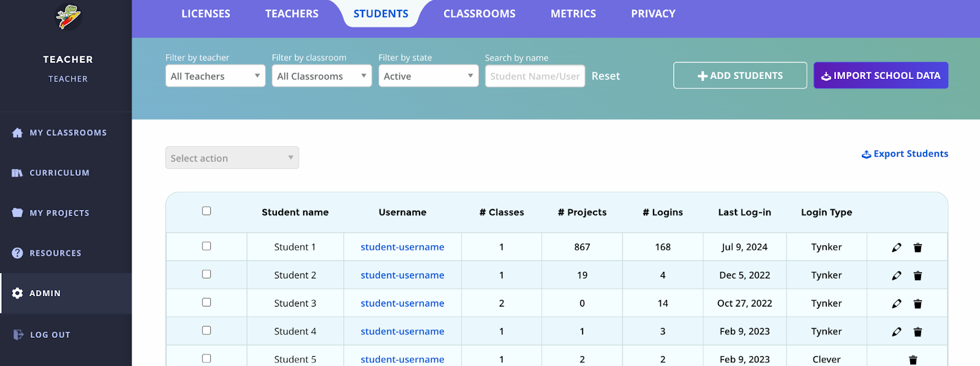Check the box for Student 1
Image resolution: width=980 pixels, height=366 pixels.
[x=206, y=246]
